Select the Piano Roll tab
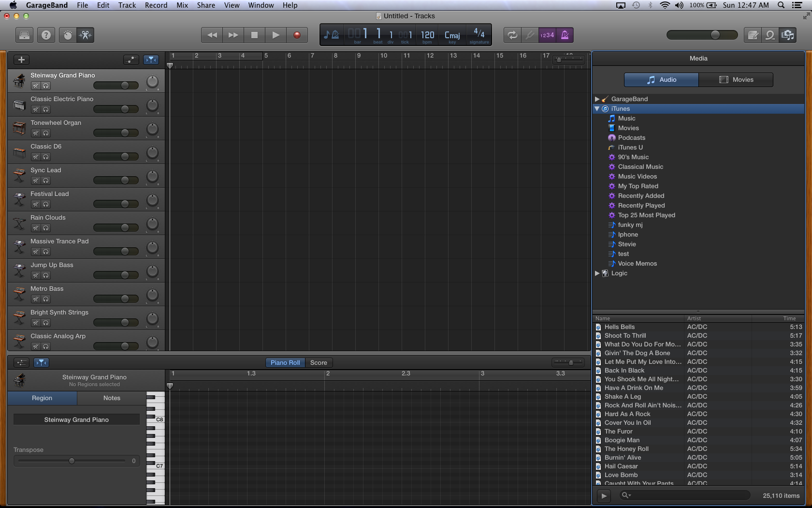 coord(285,362)
